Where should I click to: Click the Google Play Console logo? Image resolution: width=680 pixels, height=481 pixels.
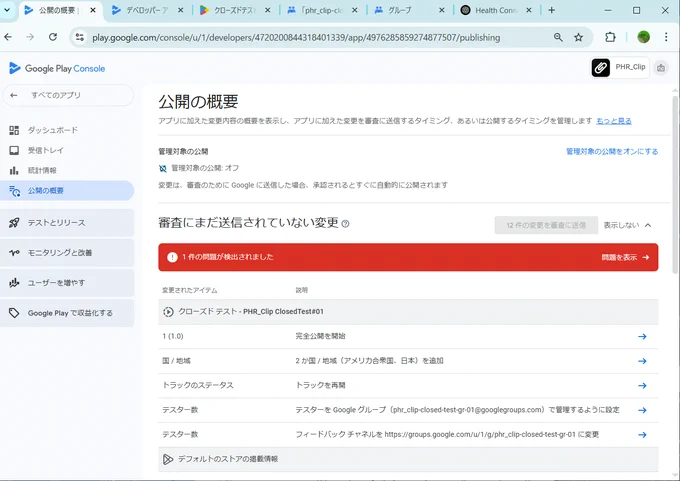point(57,69)
